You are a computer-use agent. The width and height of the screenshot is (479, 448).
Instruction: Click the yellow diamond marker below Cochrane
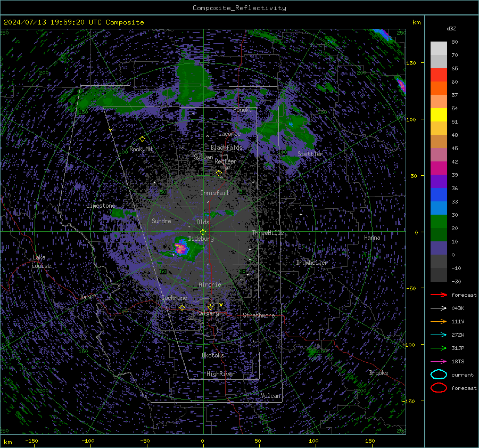click(183, 307)
